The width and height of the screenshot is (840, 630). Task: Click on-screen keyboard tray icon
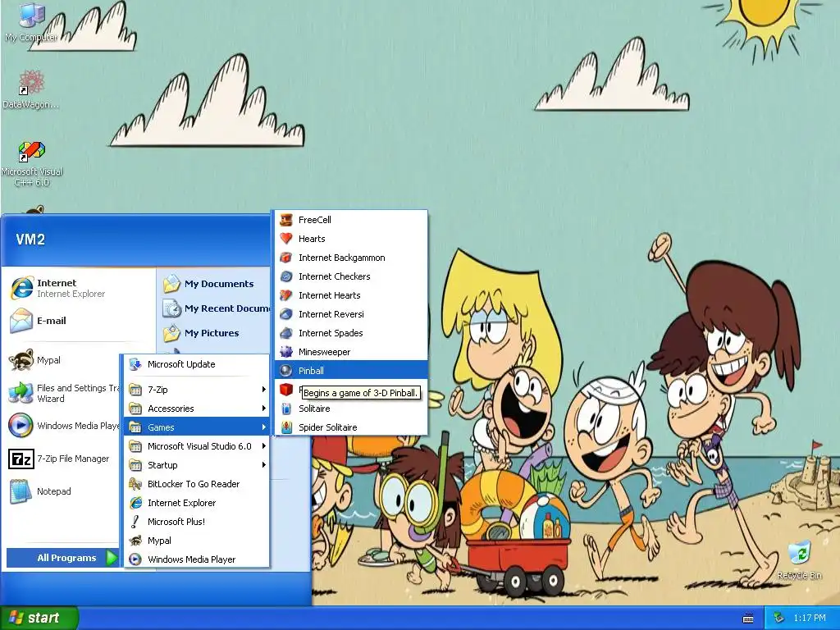click(748, 619)
